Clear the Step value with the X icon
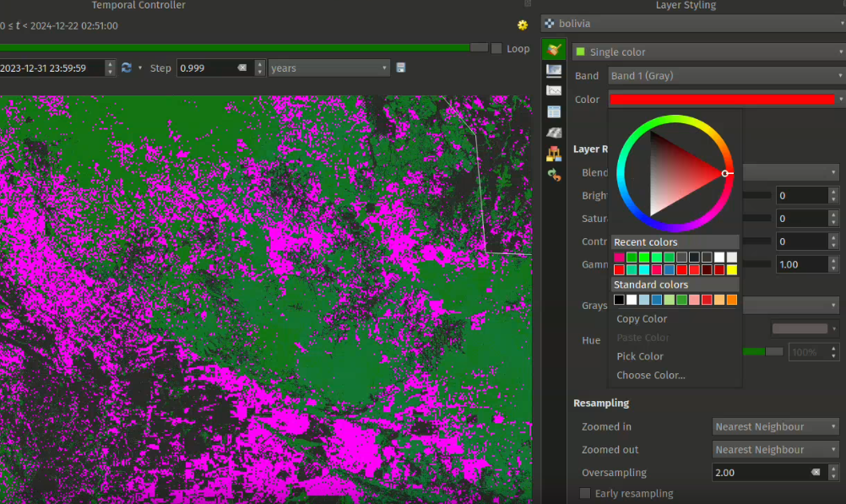This screenshot has width=846, height=504. [241, 68]
